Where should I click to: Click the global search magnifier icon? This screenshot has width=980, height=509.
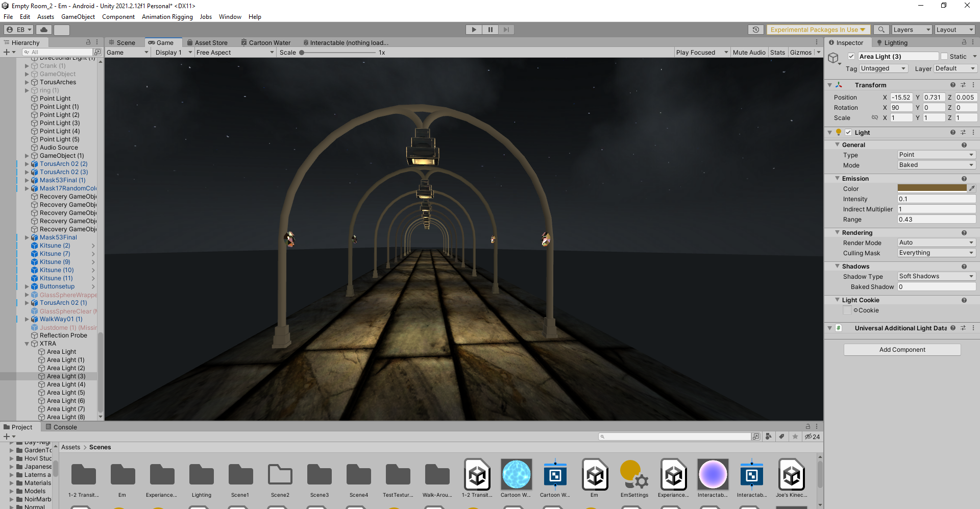pos(881,30)
